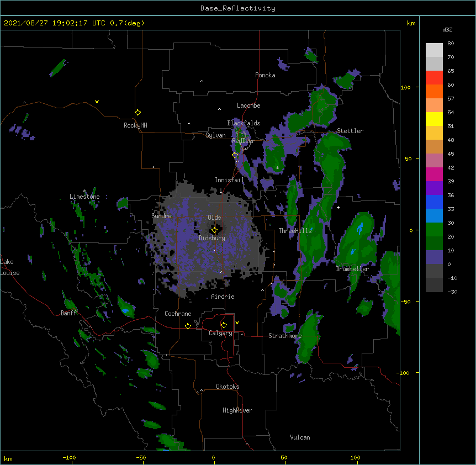Click the ThreeHills city label
Viewport: 476px width, 465px height.
click(295, 231)
